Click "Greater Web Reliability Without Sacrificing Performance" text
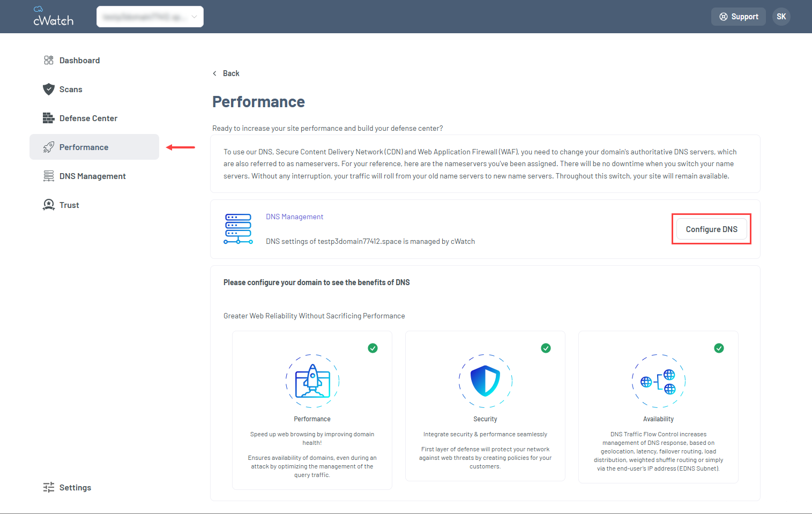 click(x=314, y=316)
